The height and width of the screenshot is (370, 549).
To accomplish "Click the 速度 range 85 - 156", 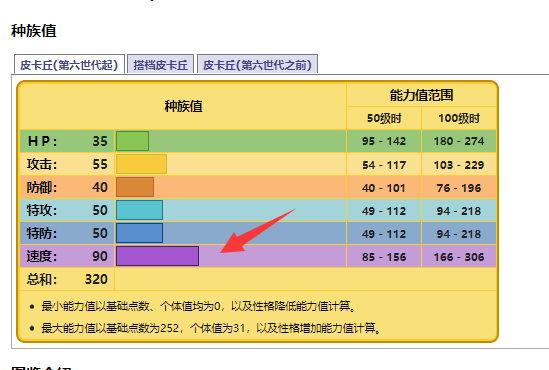I will point(384,257).
